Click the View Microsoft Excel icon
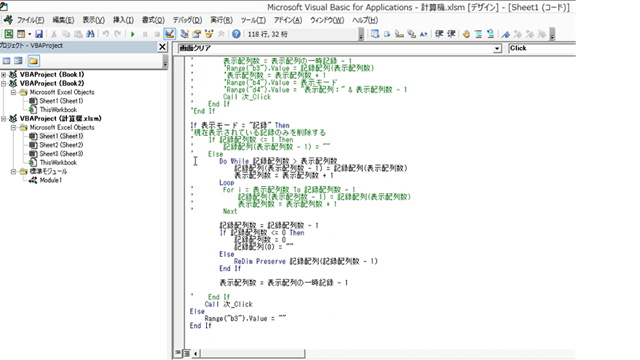 [x=9, y=34]
